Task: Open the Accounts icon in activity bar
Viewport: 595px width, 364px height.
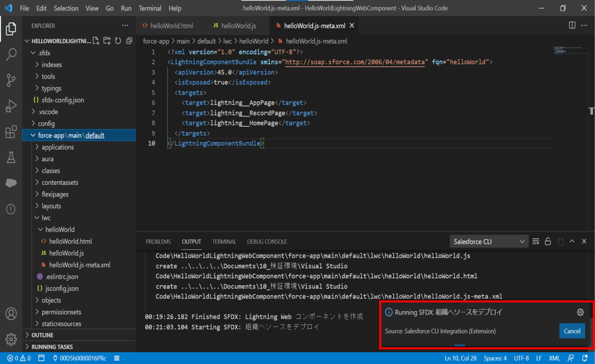Action: click(x=11, y=313)
